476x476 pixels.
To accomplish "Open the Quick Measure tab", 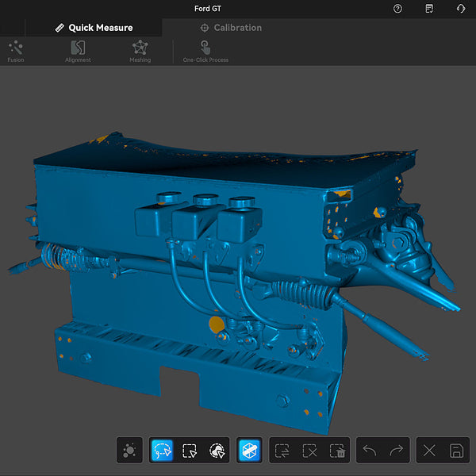I will [94, 28].
